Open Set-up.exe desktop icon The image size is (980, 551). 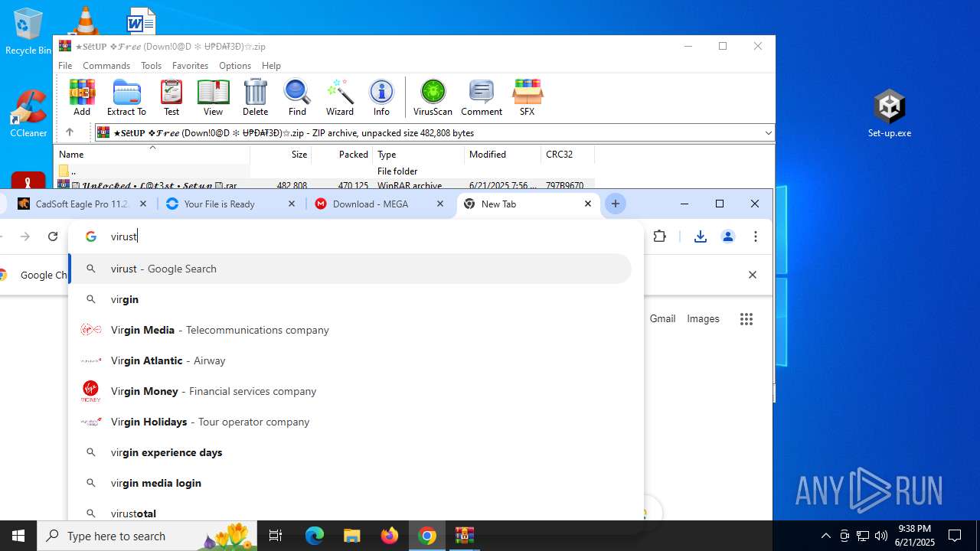[890, 113]
